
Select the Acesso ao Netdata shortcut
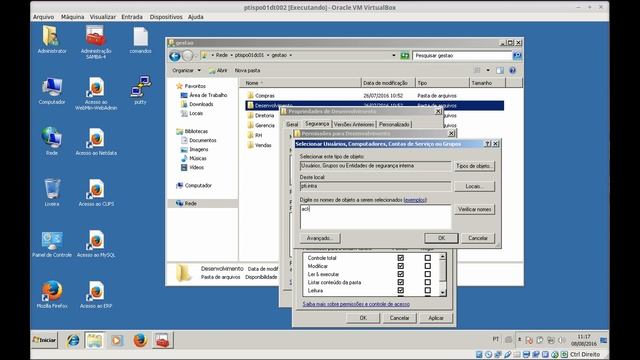pyautogui.click(x=96, y=141)
